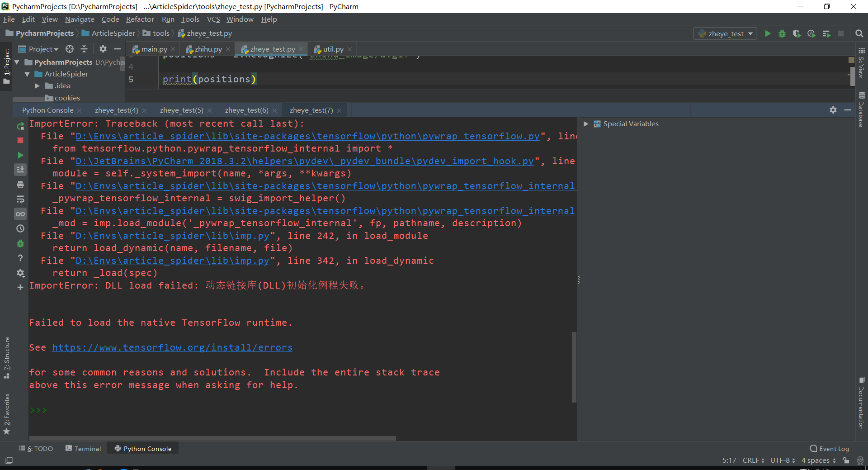The height and width of the screenshot is (470, 868).
Task: Open the tensorflow.org install errors link
Action: pyautogui.click(x=172, y=347)
